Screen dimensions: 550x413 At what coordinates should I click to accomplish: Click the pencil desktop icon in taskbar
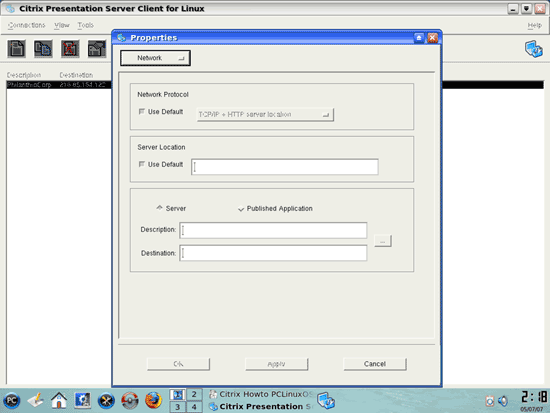(x=36, y=400)
